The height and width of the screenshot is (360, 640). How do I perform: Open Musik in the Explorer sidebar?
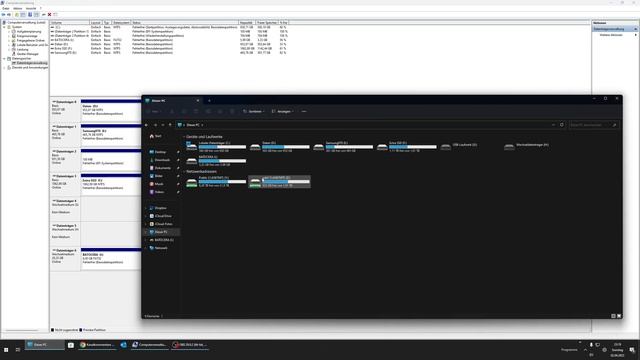click(156, 184)
